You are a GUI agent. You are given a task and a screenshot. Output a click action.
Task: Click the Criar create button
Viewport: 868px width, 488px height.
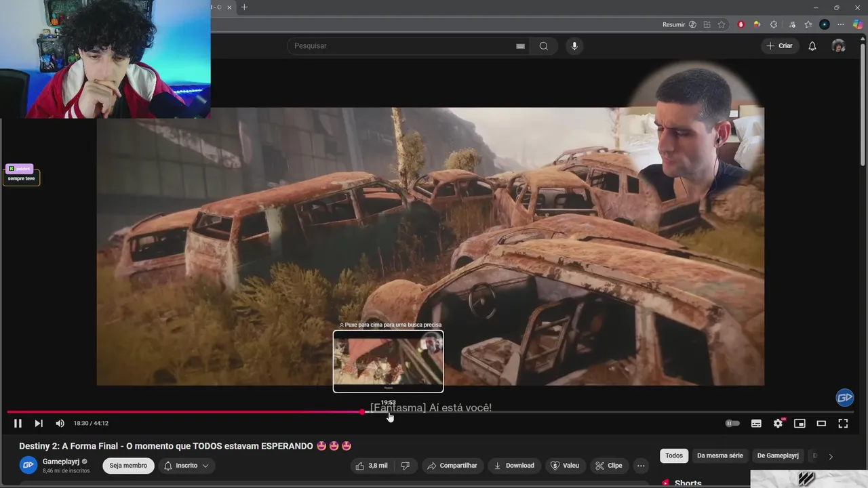click(779, 46)
